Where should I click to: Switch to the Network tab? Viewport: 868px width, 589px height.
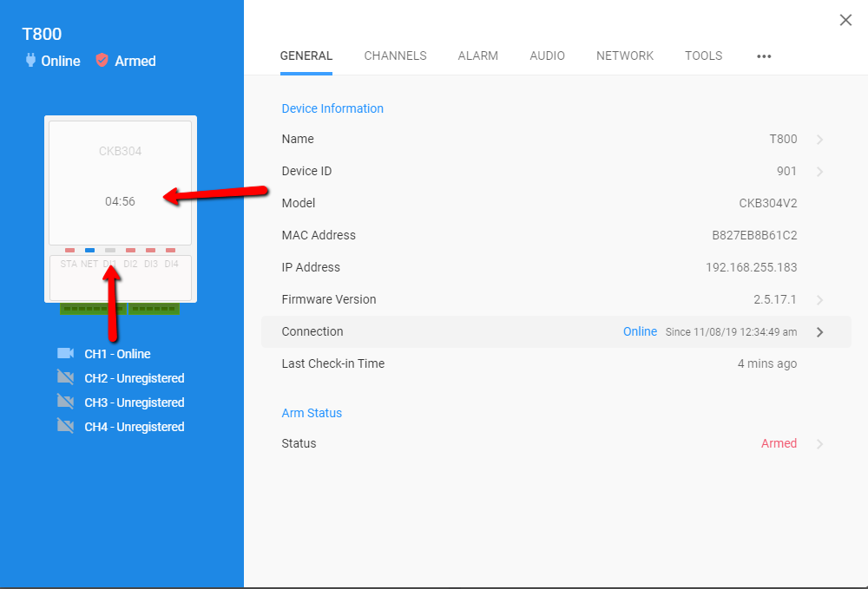624,56
